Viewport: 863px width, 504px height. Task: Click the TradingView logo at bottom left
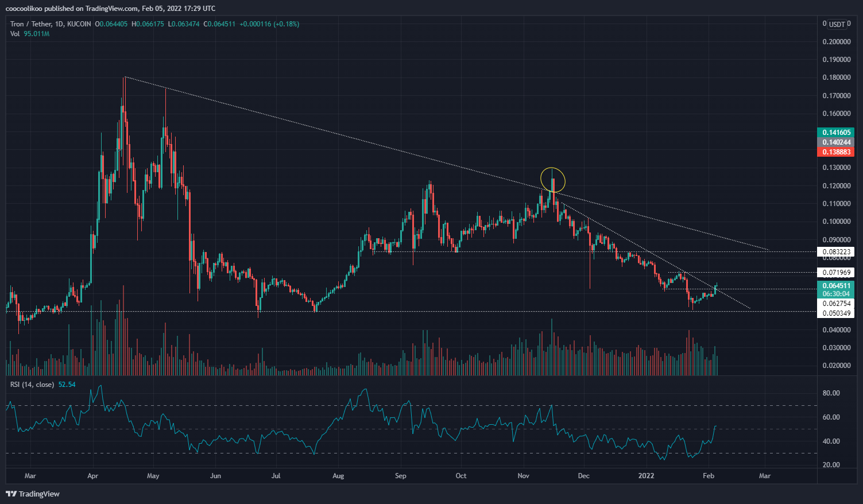33,494
